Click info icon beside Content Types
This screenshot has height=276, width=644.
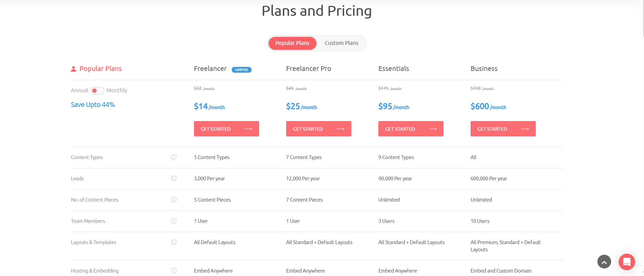[x=174, y=157]
